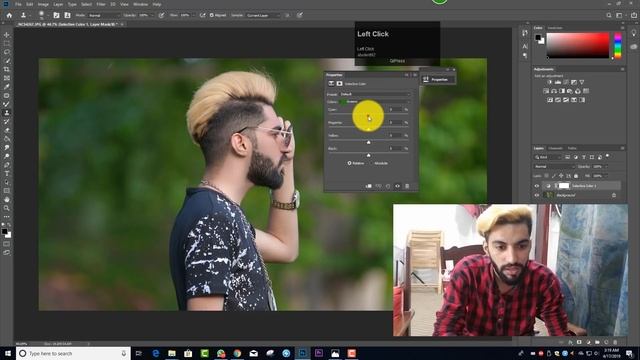Click the Windows Start button

(8, 353)
